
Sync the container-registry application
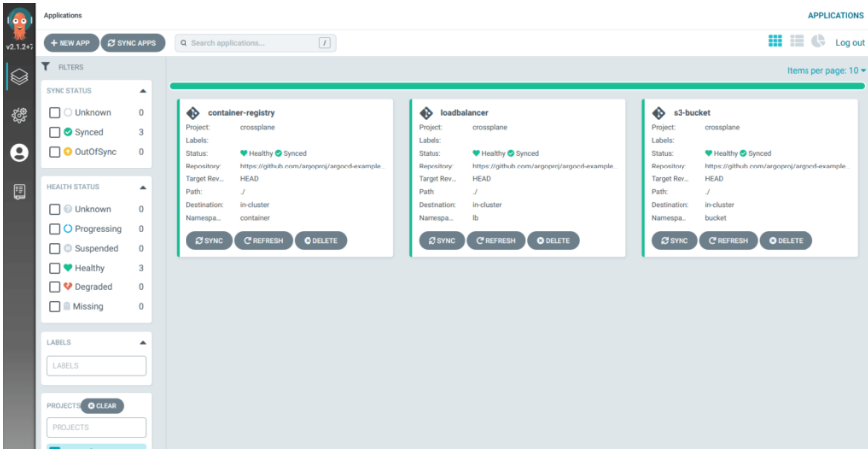click(x=208, y=240)
